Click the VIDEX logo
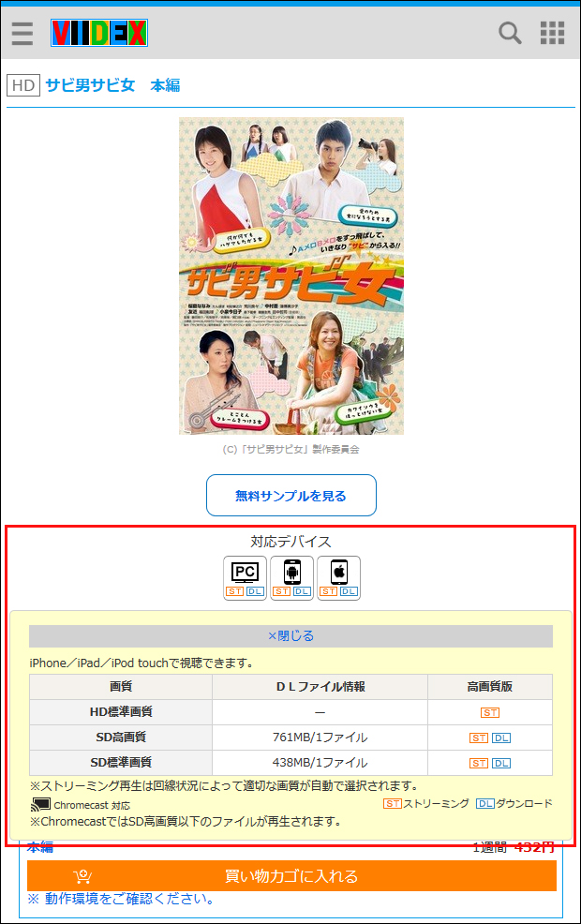Screen dimensions: 581x924 pos(99,33)
